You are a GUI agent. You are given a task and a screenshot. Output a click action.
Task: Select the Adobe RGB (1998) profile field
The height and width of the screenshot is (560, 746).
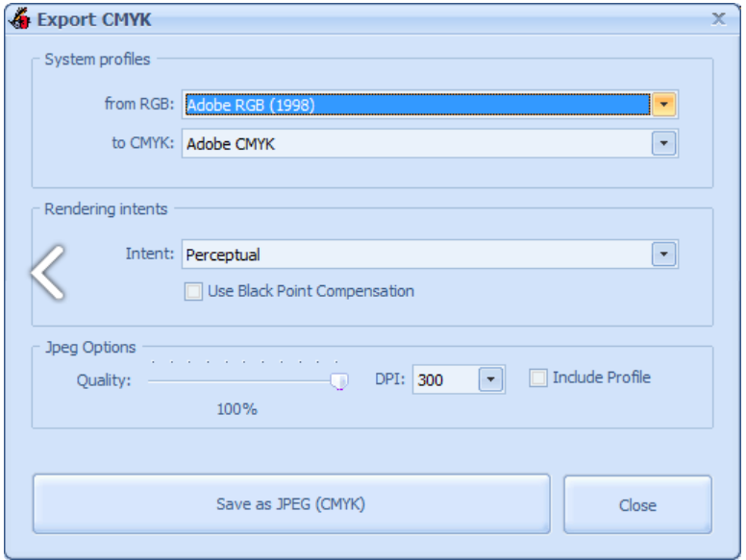coord(415,104)
